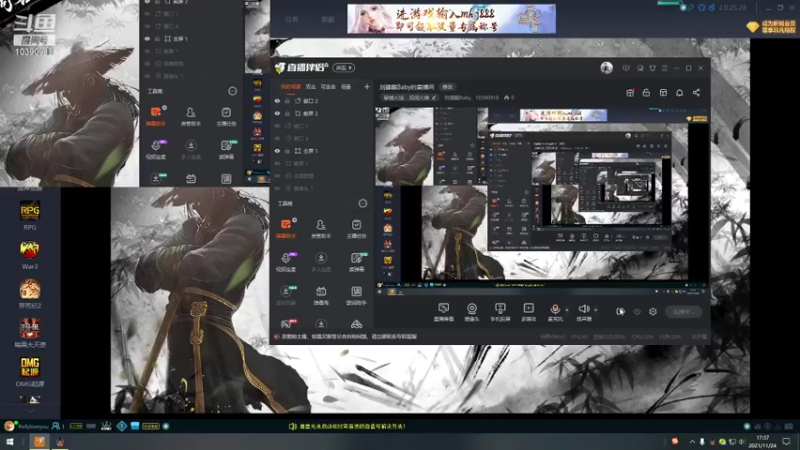Expand the microphone device dropdown arrow

pyautogui.click(x=567, y=310)
